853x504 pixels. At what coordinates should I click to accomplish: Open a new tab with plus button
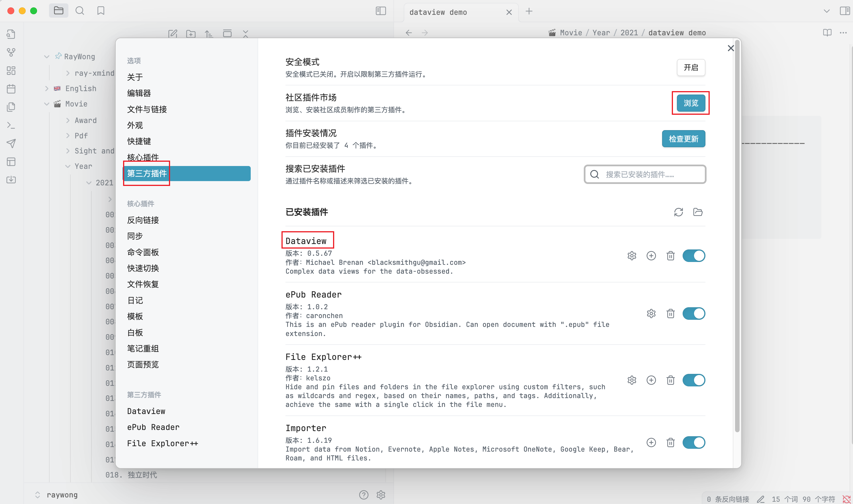529,11
